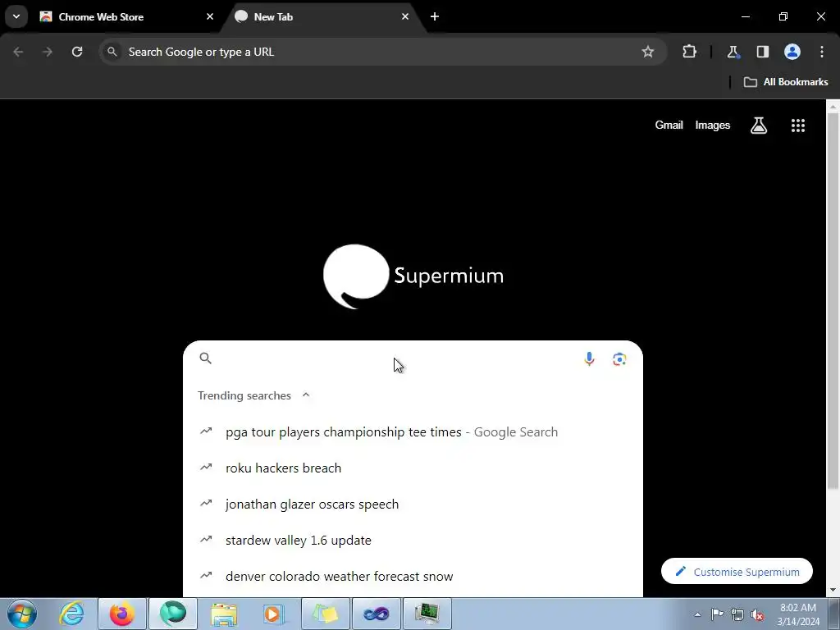Click the Customise Supermium button
The height and width of the screenshot is (630, 840).
click(737, 572)
